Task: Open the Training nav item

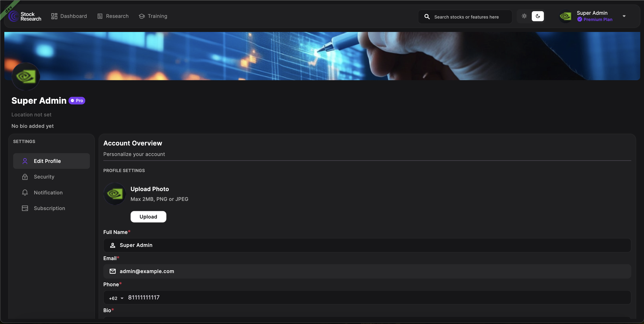Action: (x=153, y=16)
